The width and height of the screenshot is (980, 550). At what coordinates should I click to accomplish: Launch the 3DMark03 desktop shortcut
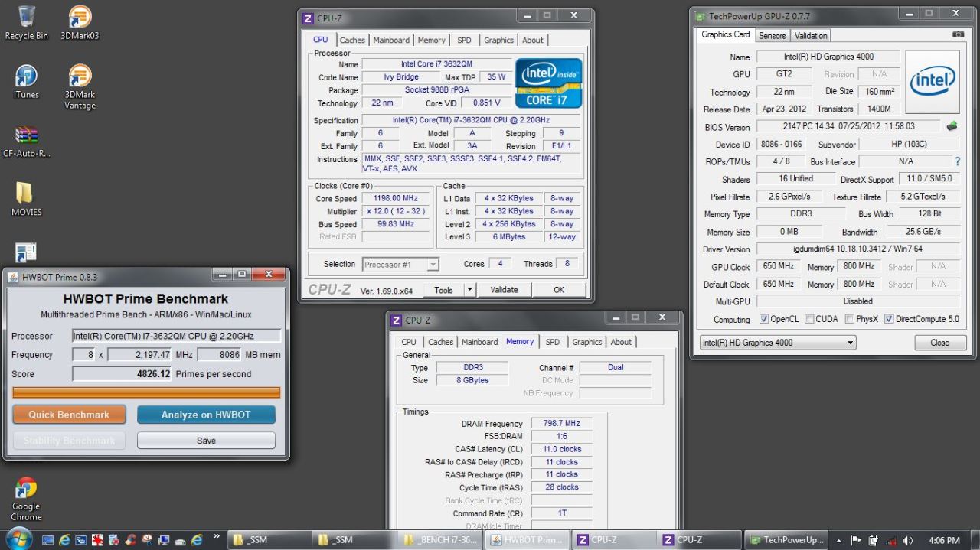pos(80,21)
